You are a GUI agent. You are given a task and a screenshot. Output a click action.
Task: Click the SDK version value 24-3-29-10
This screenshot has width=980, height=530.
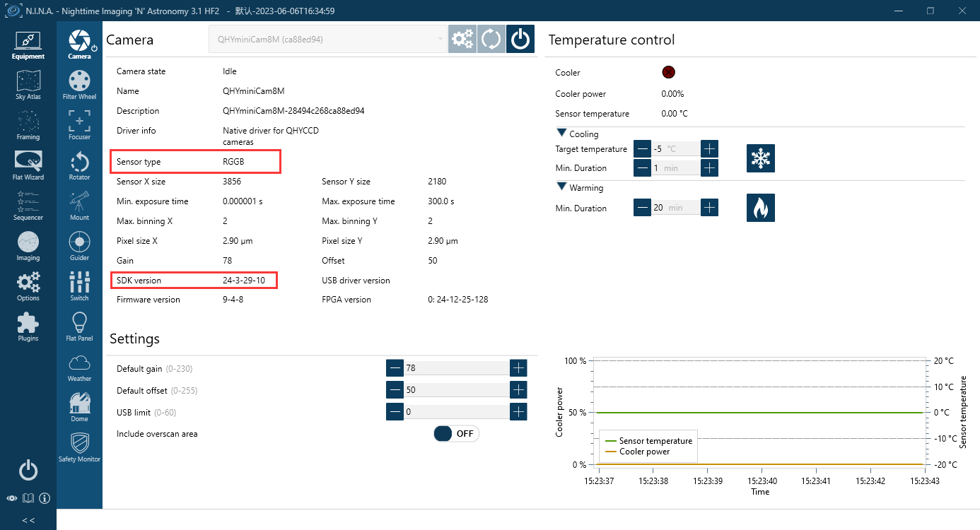coord(243,281)
